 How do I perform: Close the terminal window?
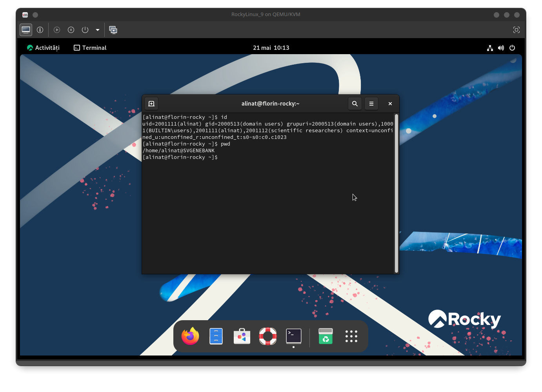390,104
